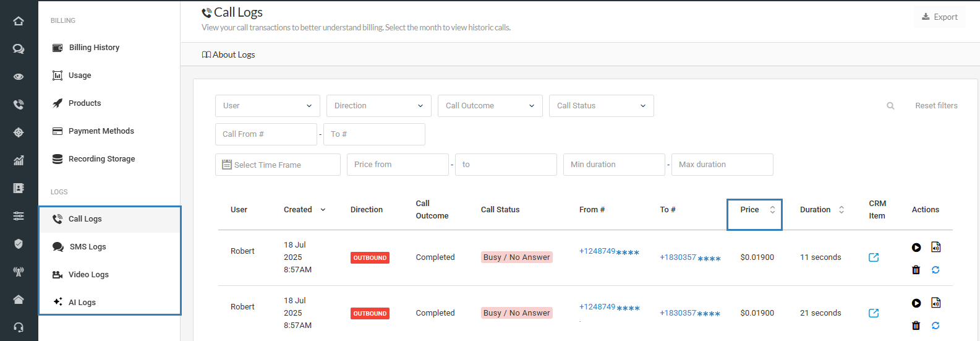Open CRM item link for first call
Viewport: 980px width, 341px height.
(874, 257)
